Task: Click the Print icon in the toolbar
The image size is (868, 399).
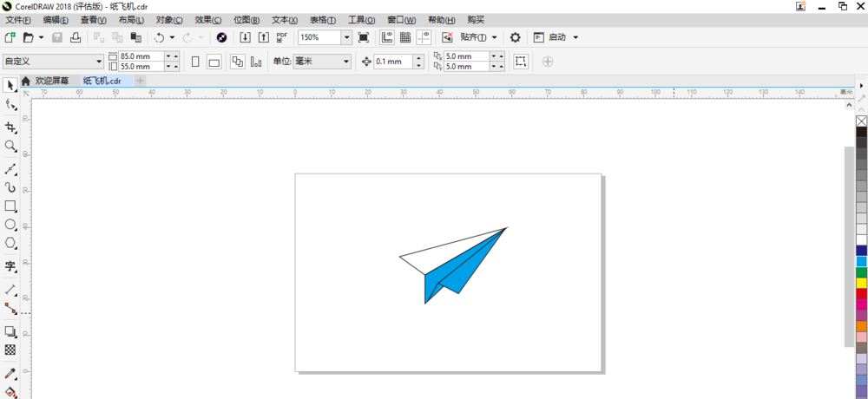Action: tap(76, 37)
